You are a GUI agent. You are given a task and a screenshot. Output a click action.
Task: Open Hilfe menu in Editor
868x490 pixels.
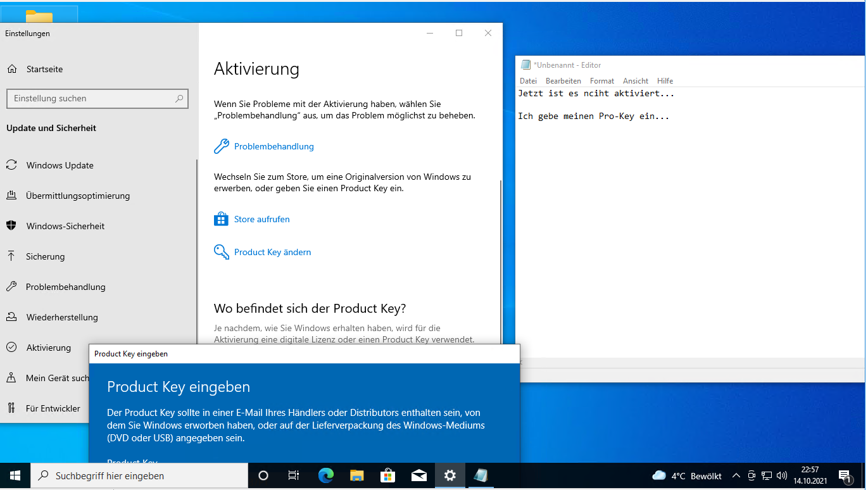pos(665,81)
